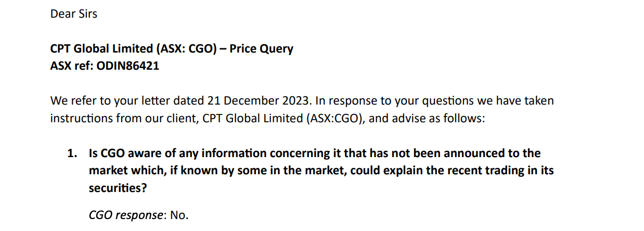Click the 'Dear Sirs' salutation
The width and height of the screenshot is (644, 231).
pos(74,14)
